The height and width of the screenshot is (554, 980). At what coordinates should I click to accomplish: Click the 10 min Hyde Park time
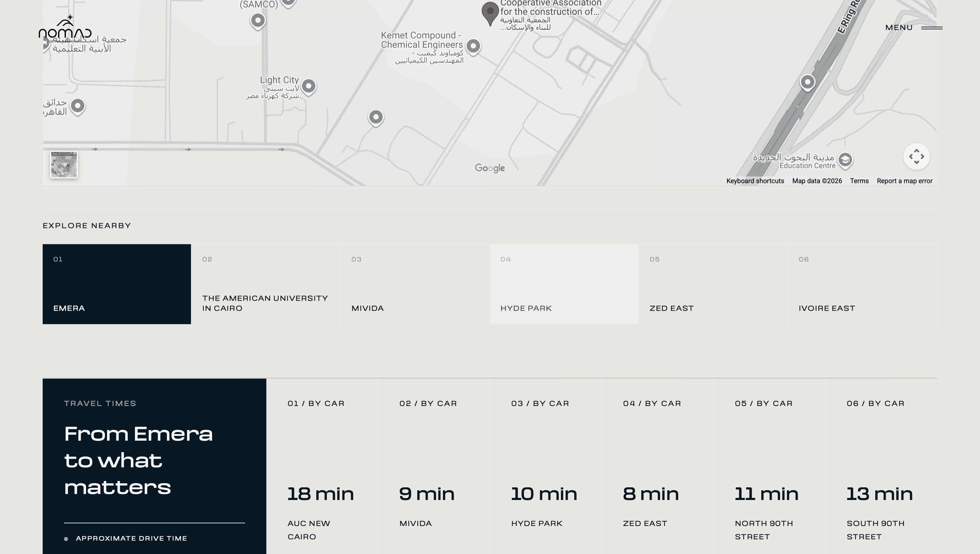coord(544,494)
